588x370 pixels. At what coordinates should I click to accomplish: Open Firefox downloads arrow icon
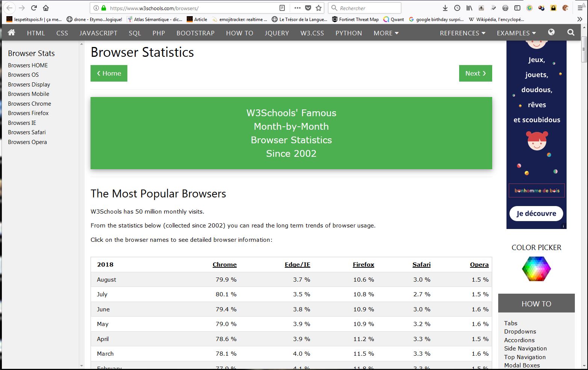(x=445, y=8)
